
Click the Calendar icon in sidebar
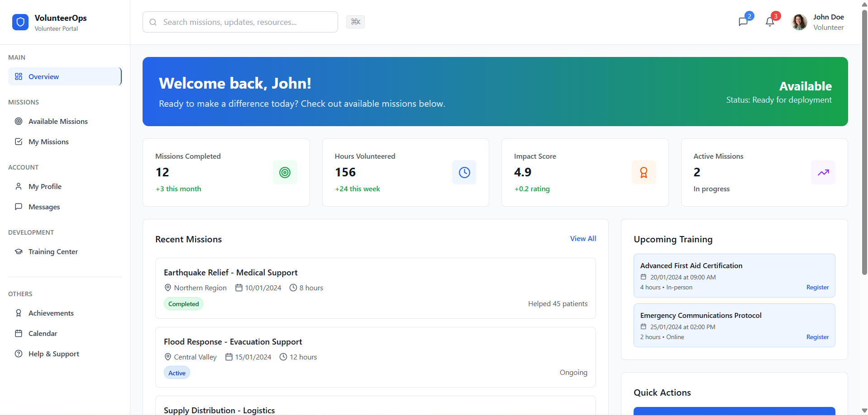click(19, 333)
